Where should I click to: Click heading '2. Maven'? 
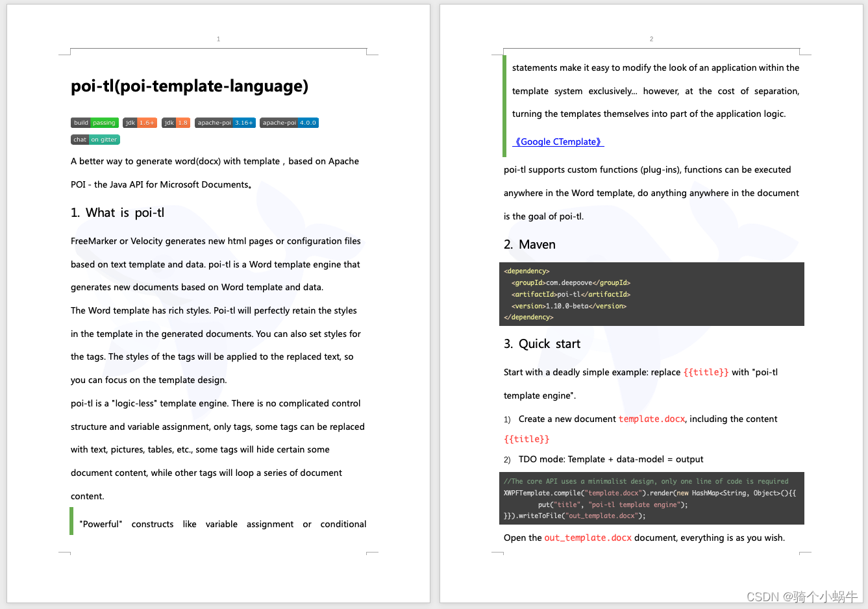(x=530, y=245)
